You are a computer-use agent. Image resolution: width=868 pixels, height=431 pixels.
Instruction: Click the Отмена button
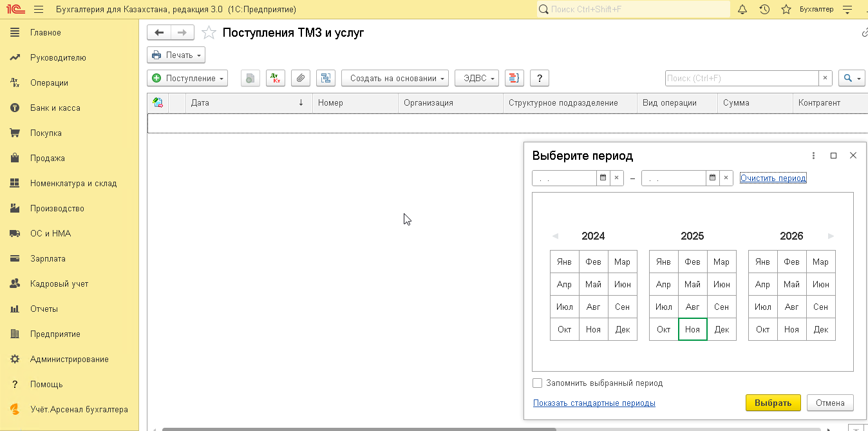point(830,403)
